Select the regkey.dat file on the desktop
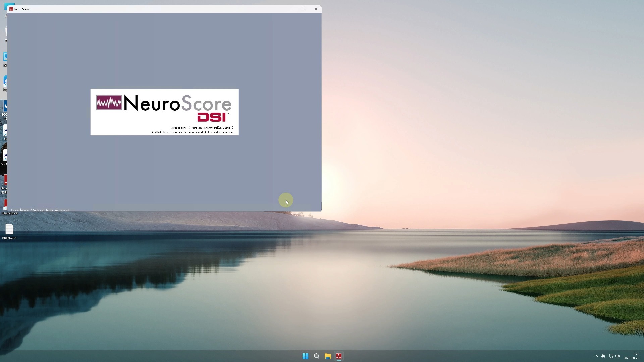The height and width of the screenshot is (362, 644). click(9, 231)
